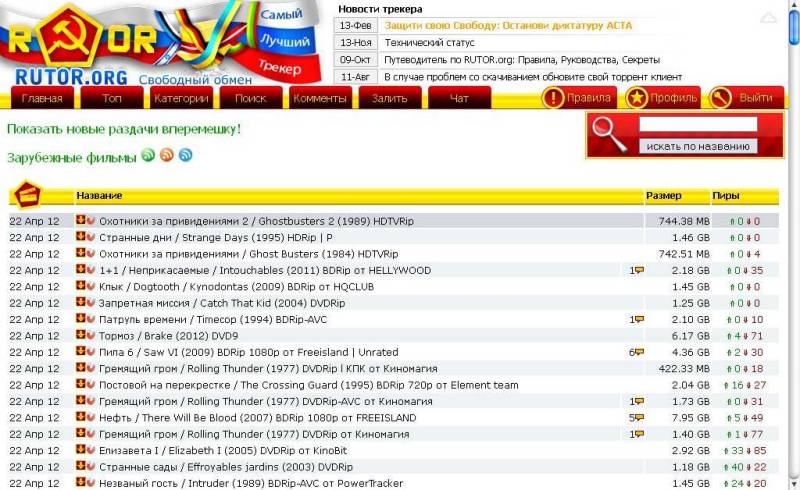Download torrent icon for The Crossing Guard
This screenshot has height=490, width=800.
click(x=80, y=383)
